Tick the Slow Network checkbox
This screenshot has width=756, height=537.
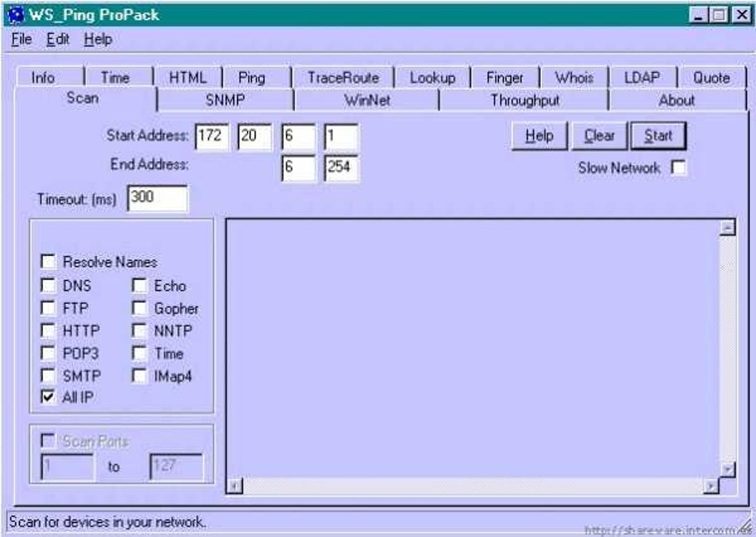(679, 168)
